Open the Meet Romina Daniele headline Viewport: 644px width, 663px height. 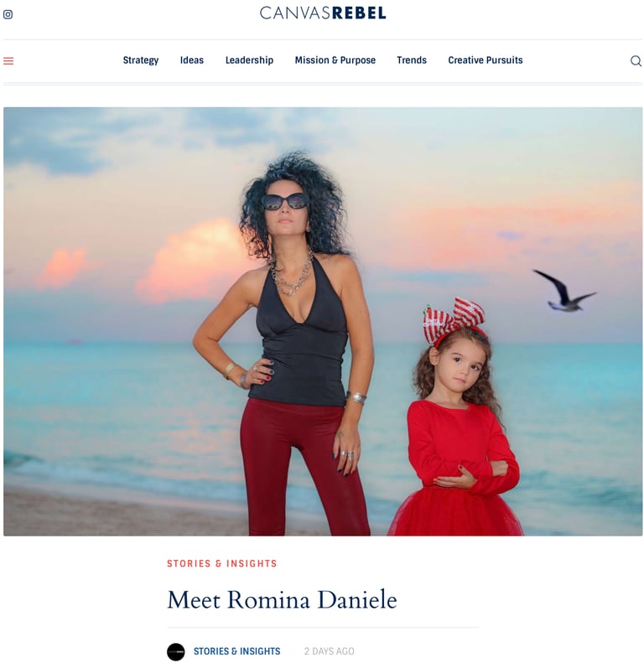click(283, 599)
